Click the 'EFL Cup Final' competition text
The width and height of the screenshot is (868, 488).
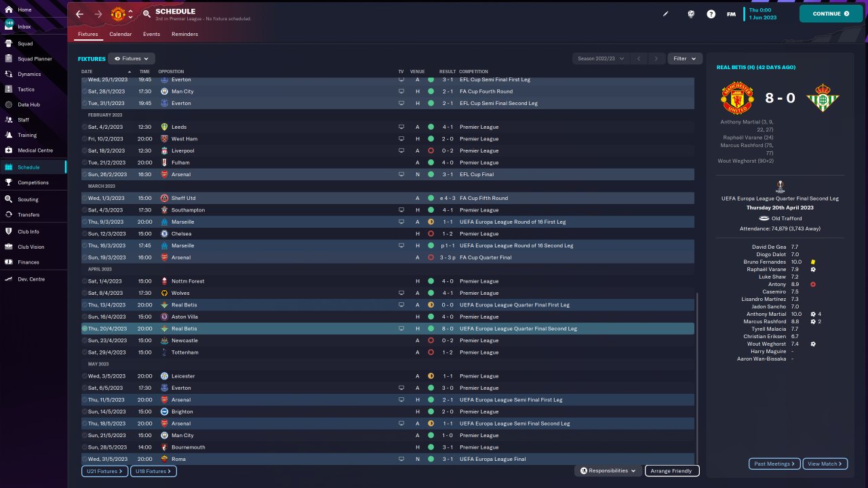point(476,174)
